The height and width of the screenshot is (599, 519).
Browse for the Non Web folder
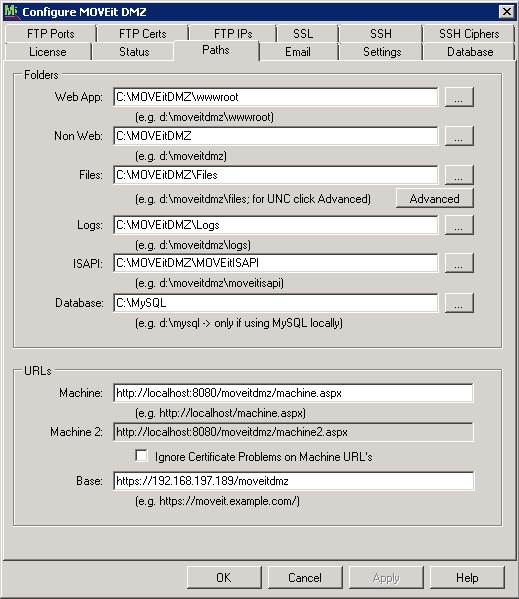(x=459, y=136)
